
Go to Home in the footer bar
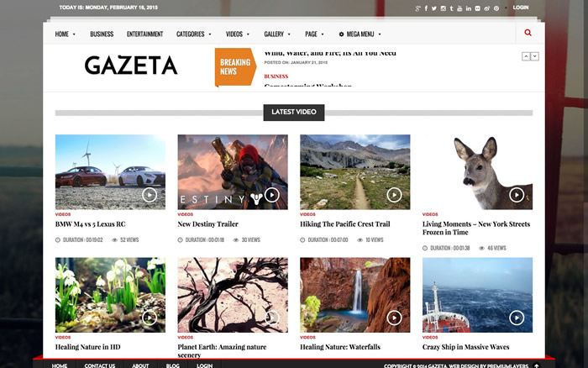(60, 365)
